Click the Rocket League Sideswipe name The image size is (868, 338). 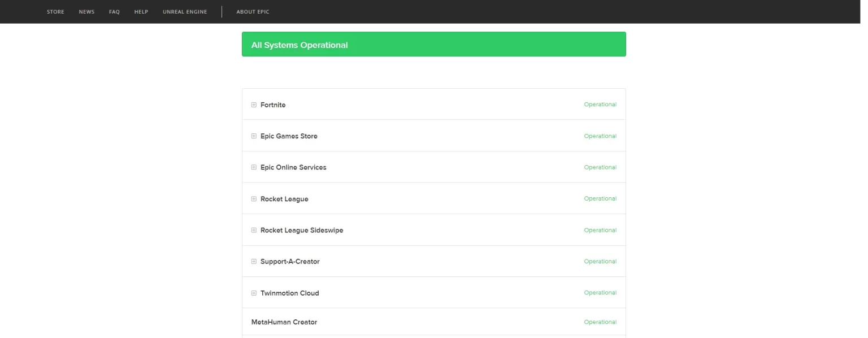point(302,230)
